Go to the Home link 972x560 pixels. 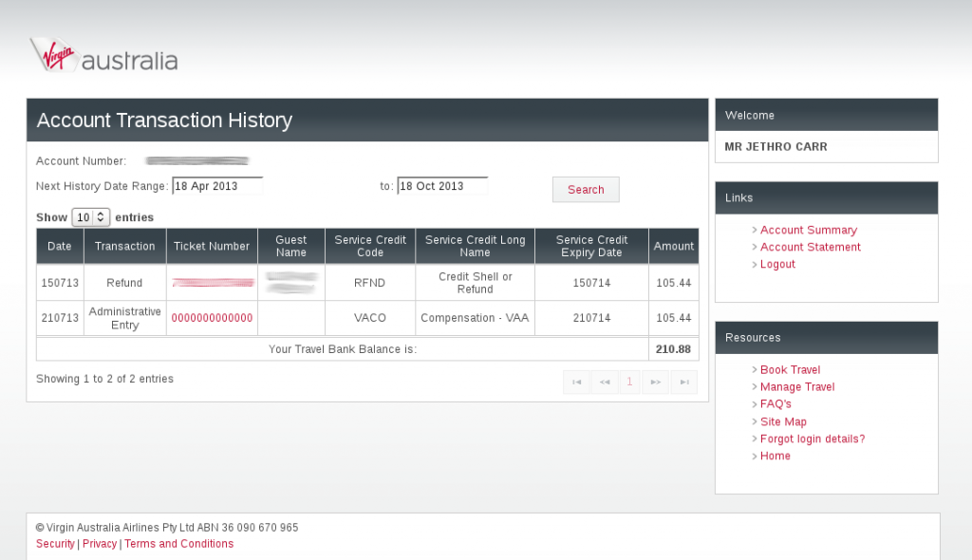[x=775, y=456]
